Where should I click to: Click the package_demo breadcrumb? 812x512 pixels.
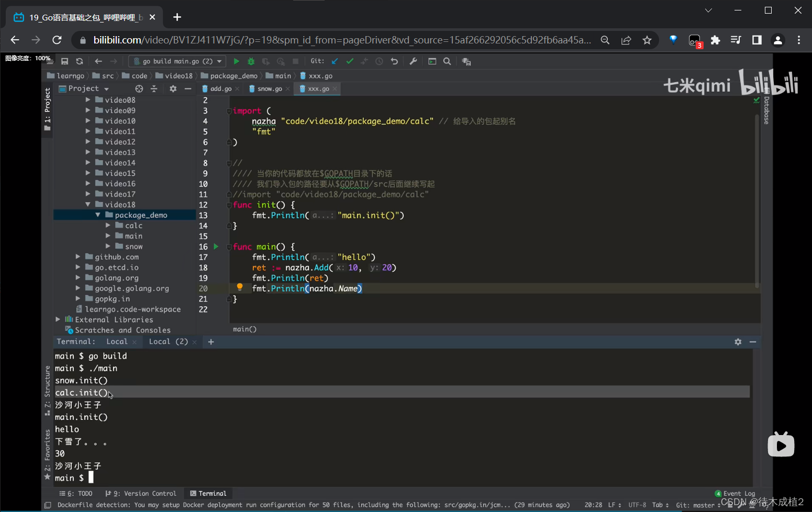pos(229,76)
